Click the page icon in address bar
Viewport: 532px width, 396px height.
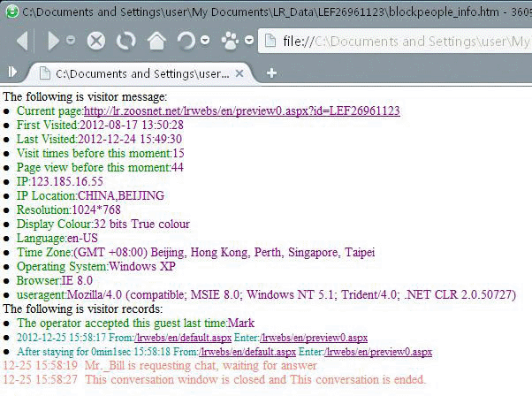(270, 41)
